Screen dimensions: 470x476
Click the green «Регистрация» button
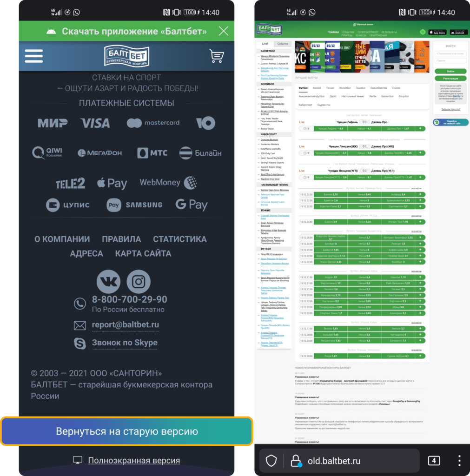450,79
